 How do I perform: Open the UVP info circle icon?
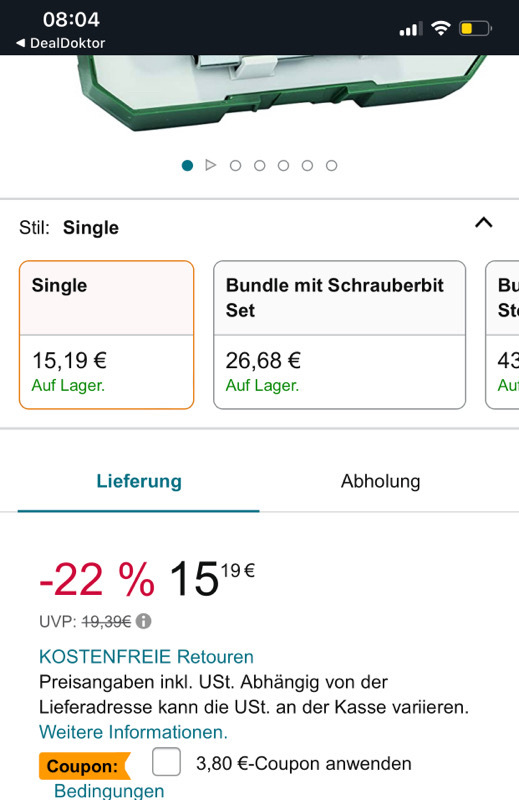coord(144,621)
